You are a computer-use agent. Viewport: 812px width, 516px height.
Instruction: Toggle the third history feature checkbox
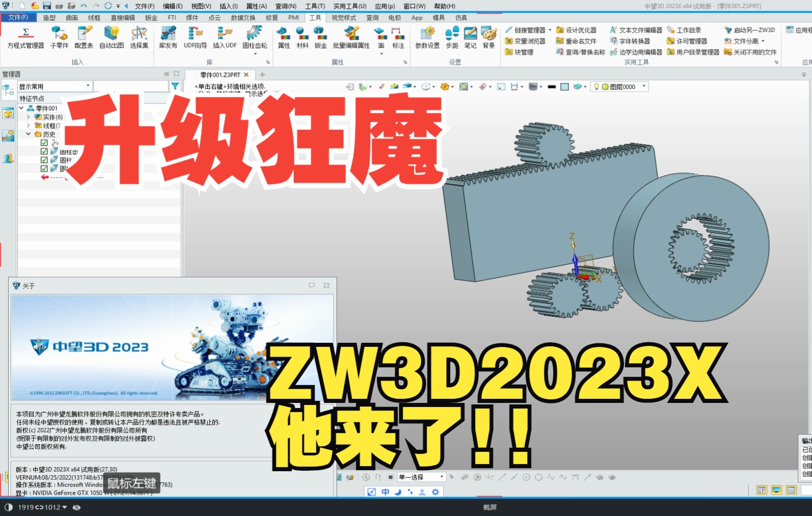click(x=44, y=160)
